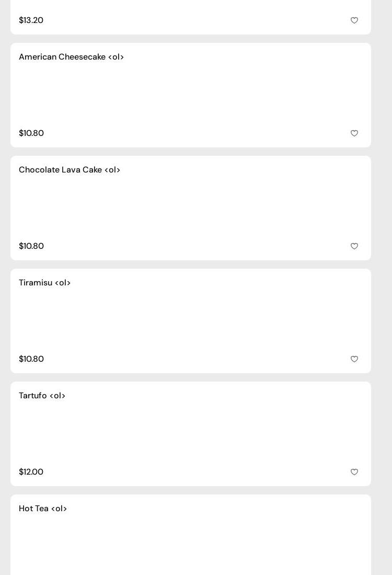Select the American Cheesecake card body
Image resolution: width=392 pixels, height=575 pixels.
(191, 95)
